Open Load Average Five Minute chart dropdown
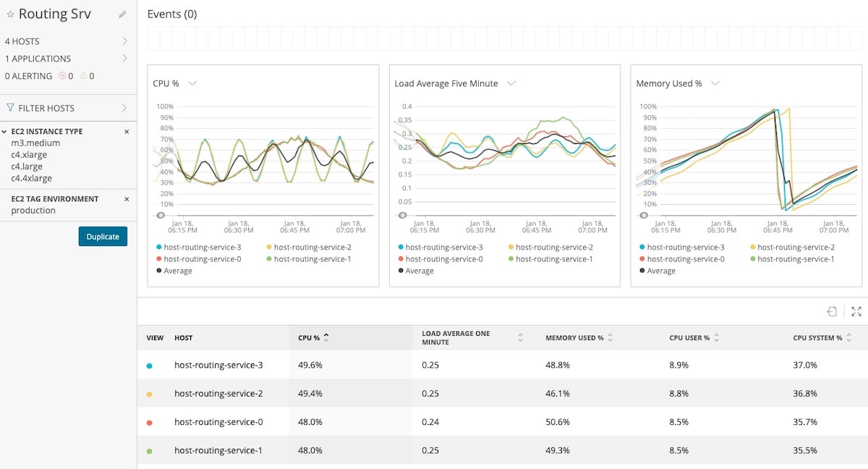868x469 pixels. [511, 83]
